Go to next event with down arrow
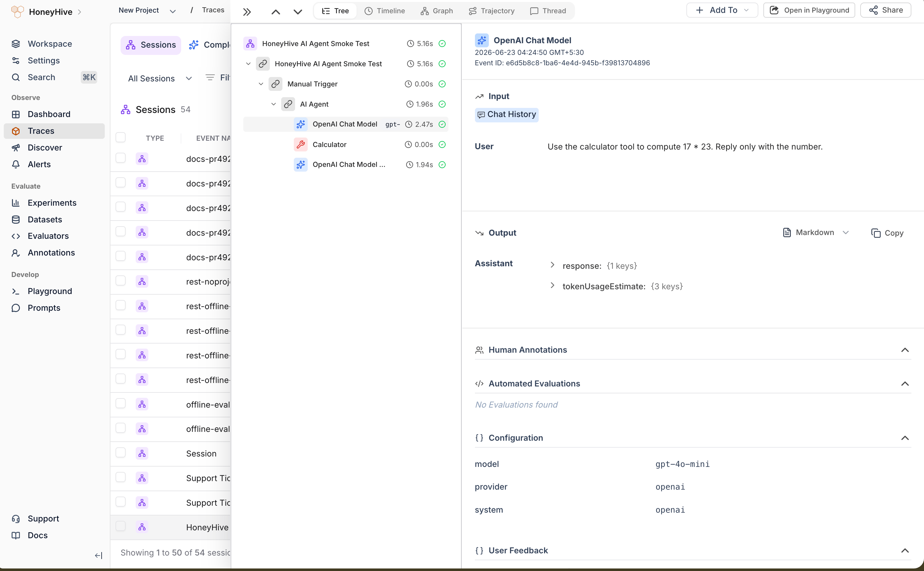The image size is (924, 571). 298,12
